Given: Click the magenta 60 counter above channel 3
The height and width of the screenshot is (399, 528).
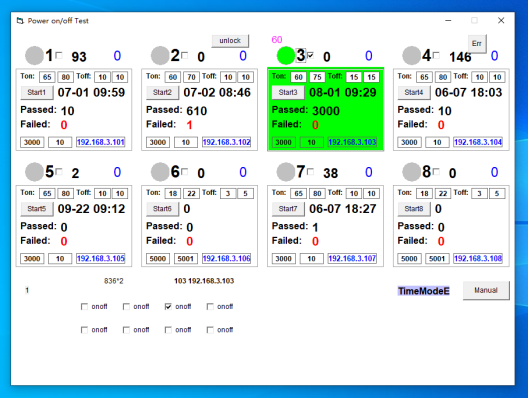Looking at the screenshot, I should [277, 40].
